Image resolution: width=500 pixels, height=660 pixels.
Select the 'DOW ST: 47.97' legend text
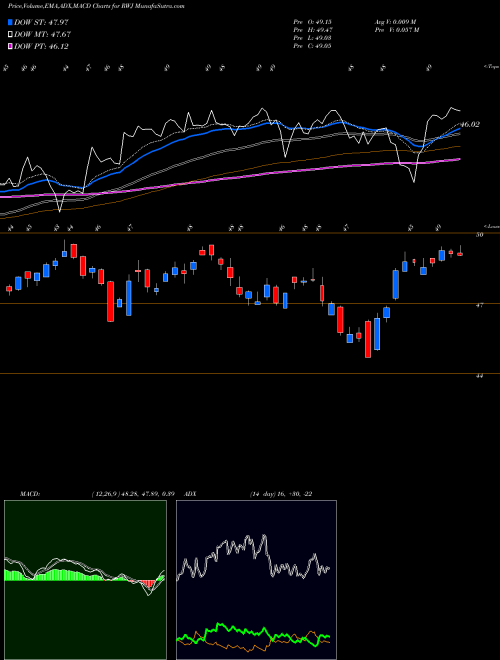tap(41, 22)
